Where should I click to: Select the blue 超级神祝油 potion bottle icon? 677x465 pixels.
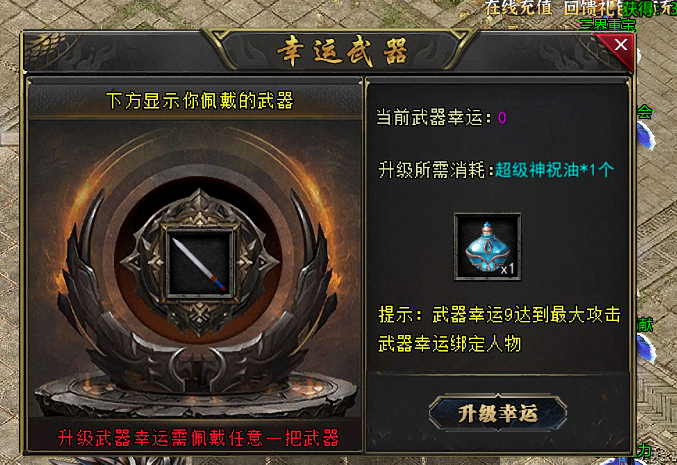pos(487,247)
